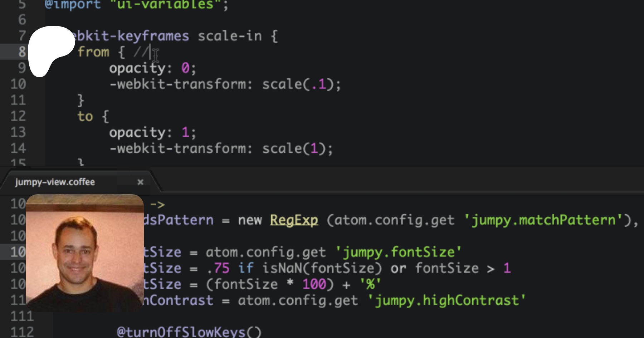The image size is (644, 338).
Task: Click the 'jumpy.fontSize' string literal
Action: pyautogui.click(x=398, y=252)
